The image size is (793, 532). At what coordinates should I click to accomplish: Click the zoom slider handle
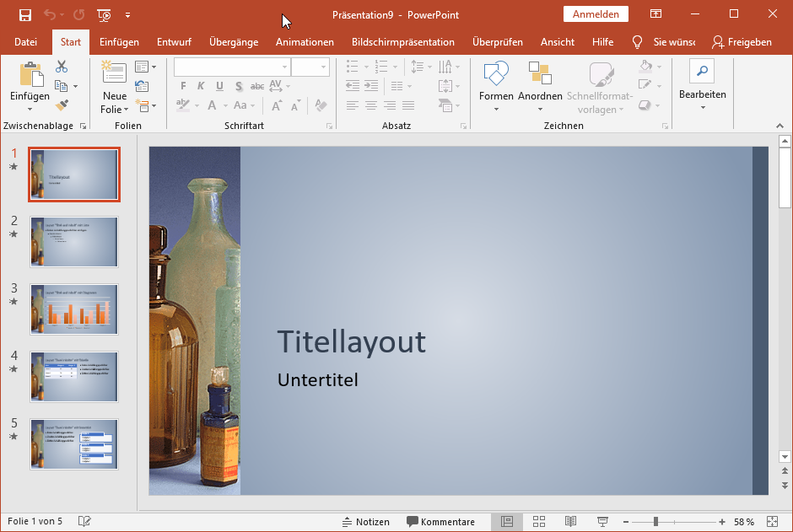pyautogui.click(x=655, y=522)
